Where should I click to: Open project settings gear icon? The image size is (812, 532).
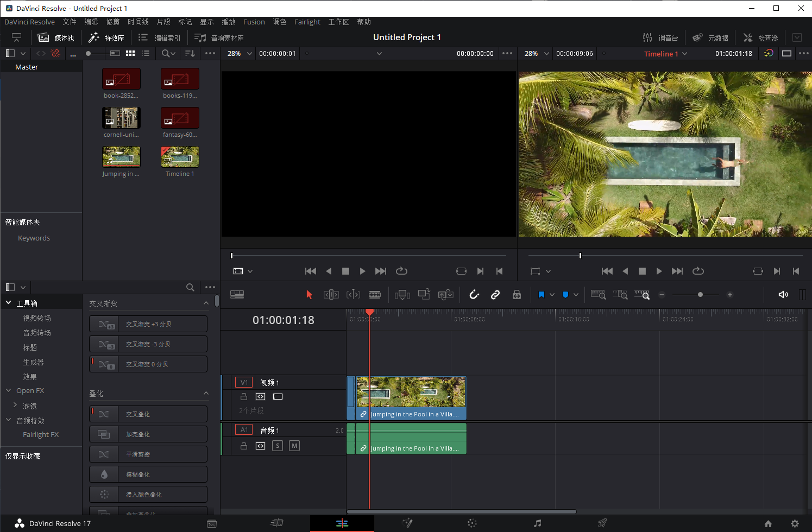point(795,523)
